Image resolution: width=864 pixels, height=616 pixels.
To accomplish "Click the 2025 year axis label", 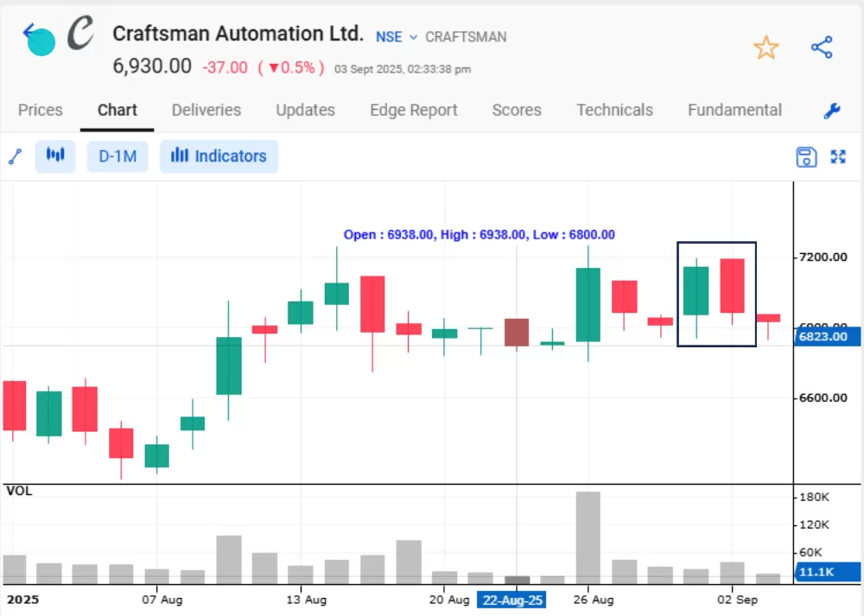I will pyautogui.click(x=22, y=600).
